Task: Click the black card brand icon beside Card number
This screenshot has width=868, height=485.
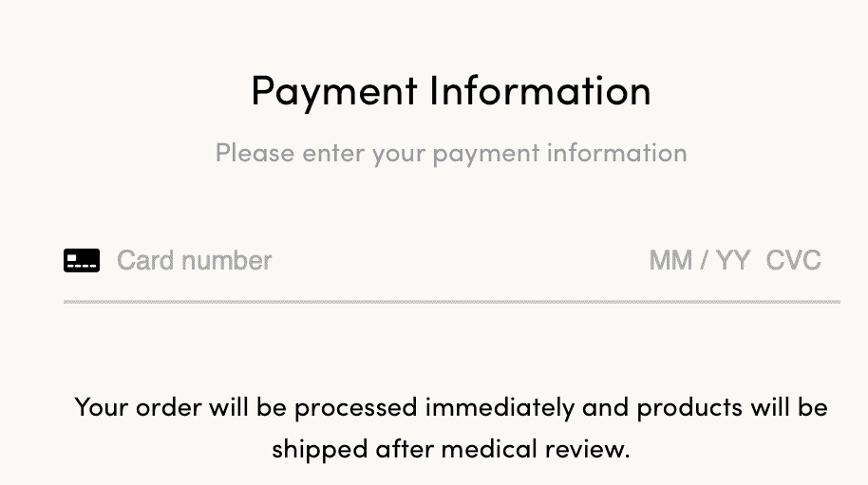Action: [82, 260]
